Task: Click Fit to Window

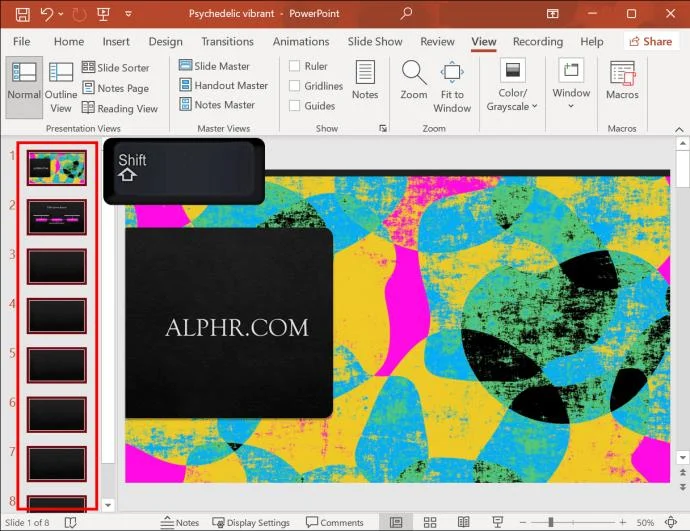Action: pos(452,87)
